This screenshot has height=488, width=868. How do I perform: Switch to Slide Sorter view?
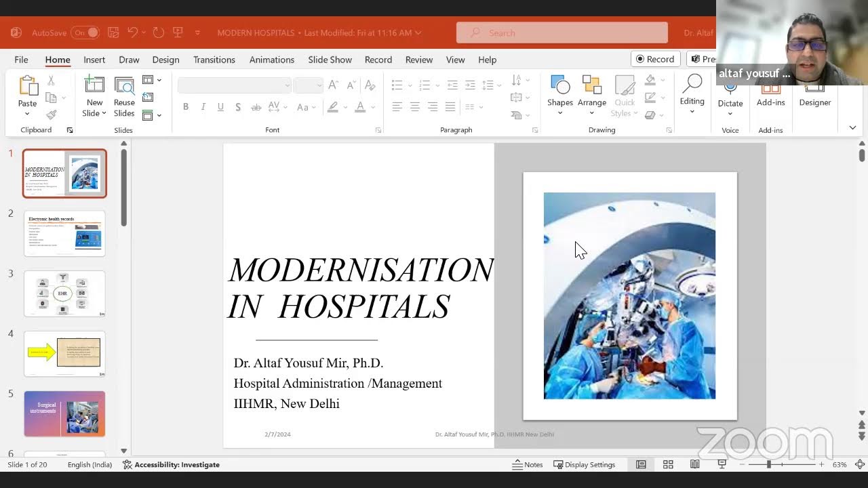668,464
